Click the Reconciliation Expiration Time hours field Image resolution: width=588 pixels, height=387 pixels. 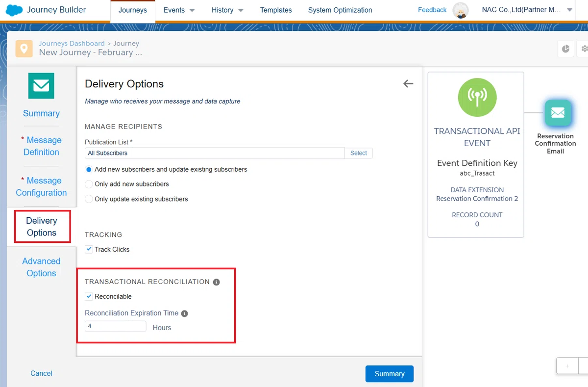pyautogui.click(x=116, y=326)
